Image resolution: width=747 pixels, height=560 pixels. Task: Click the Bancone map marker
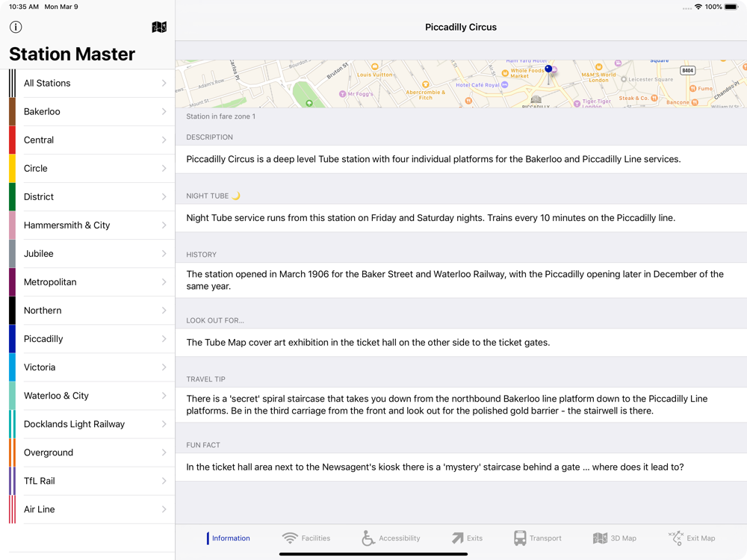click(695, 102)
